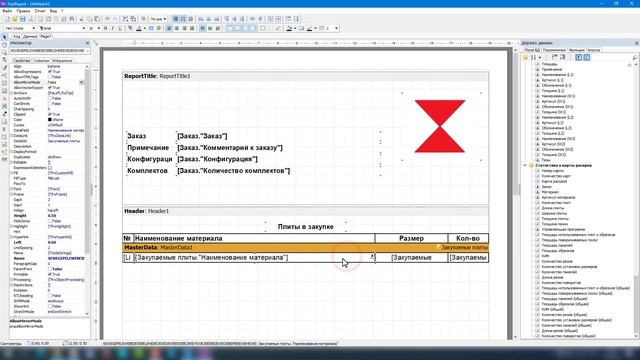Select the Плиты в закупке header text
The width and height of the screenshot is (640, 360).
click(305, 227)
